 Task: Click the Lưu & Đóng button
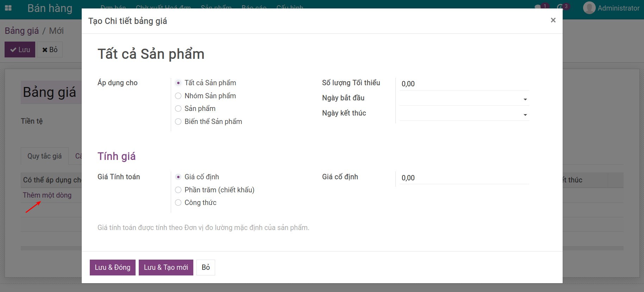[113, 267]
